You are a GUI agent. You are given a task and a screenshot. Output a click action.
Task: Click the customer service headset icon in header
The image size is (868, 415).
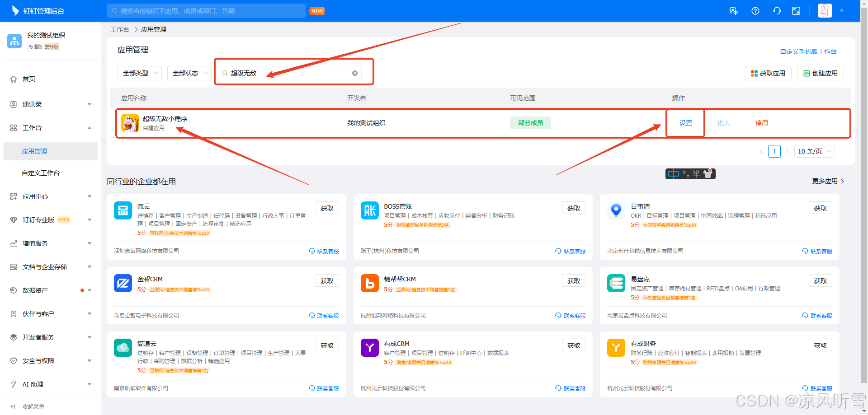tap(777, 11)
